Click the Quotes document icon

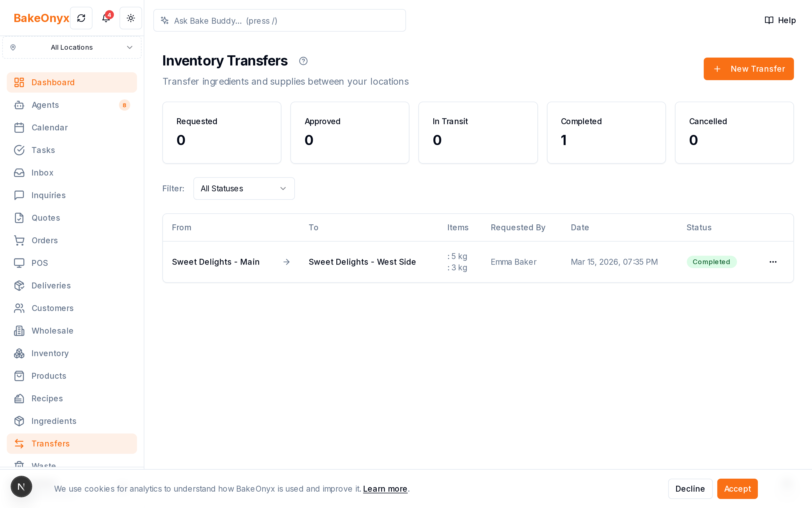pyautogui.click(x=19, y=218)
